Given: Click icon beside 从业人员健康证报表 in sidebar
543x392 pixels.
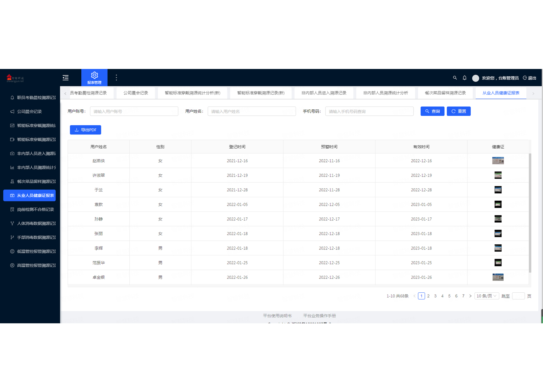Looking at the screenshot, I should point(12,195).
